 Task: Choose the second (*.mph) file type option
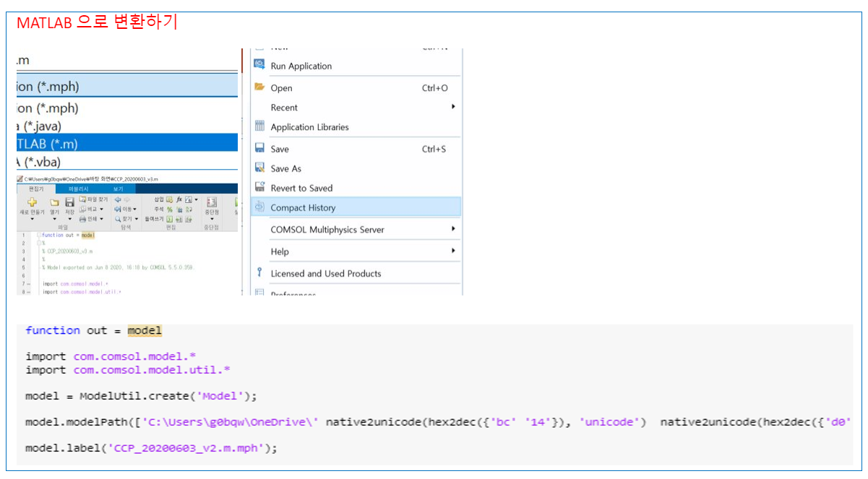127,108
